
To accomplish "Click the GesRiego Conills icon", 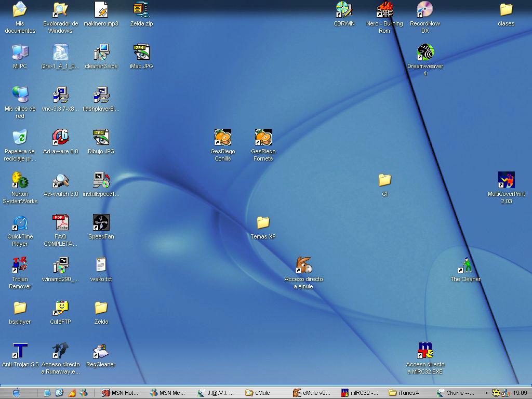I will [222, 138].
